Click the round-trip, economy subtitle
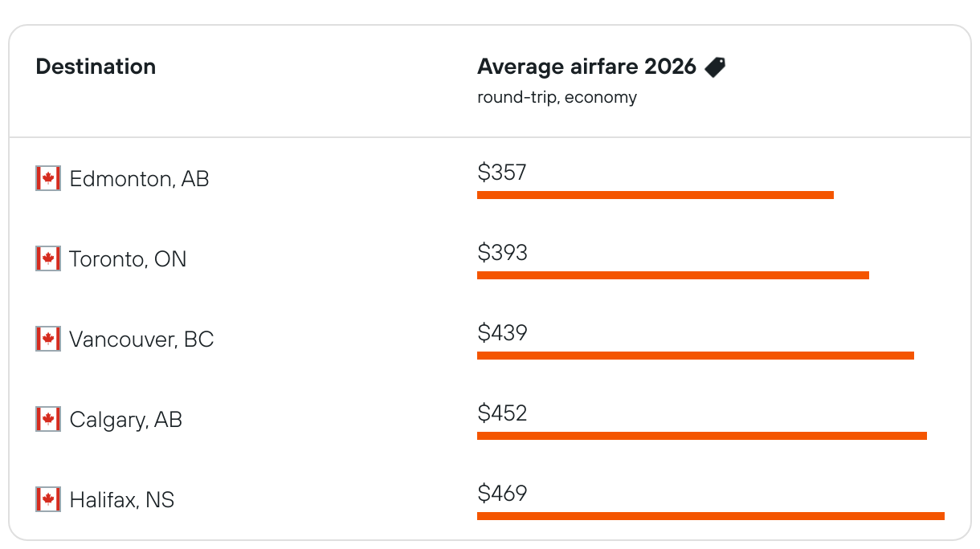 pyautogui.click(x=557, y=98)
